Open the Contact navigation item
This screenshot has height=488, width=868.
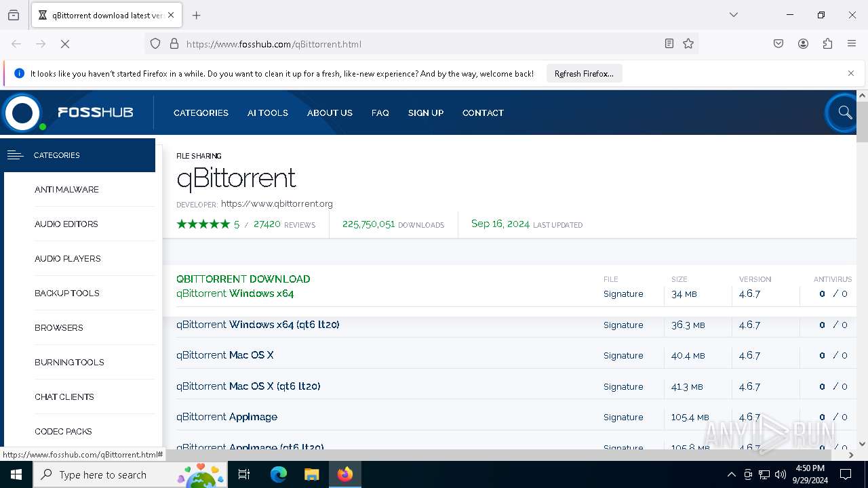coord(483,113)
